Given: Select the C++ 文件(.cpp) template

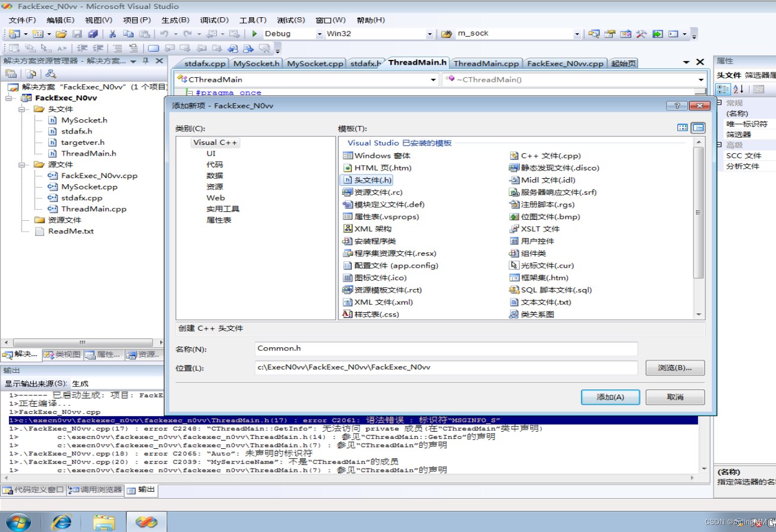Looking at the screenshot, I should click(545, 156).
